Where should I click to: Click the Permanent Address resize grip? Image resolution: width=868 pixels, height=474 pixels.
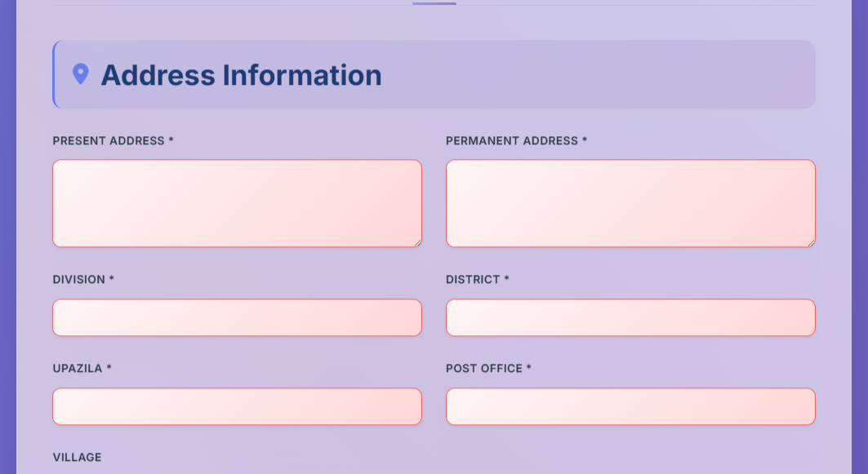click(811, 243)
